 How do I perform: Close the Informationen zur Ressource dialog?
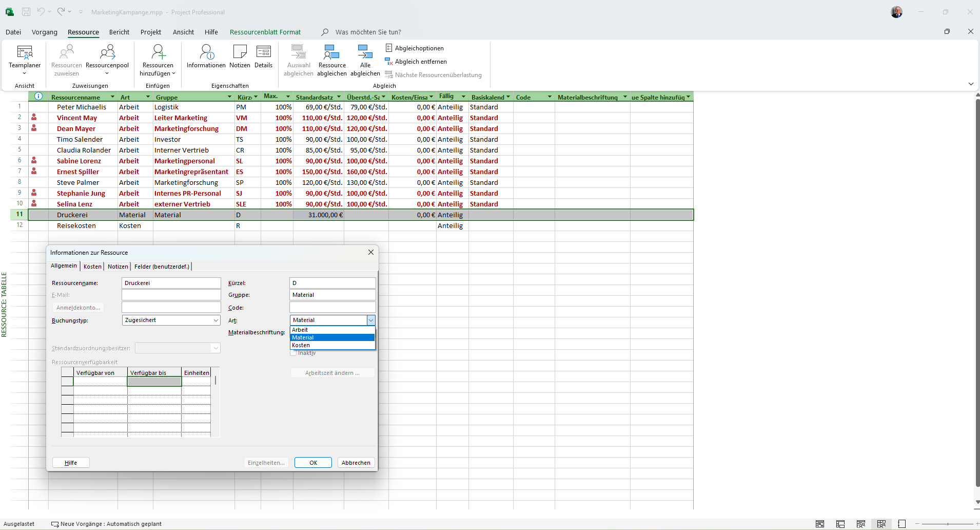tap(371, 252)
